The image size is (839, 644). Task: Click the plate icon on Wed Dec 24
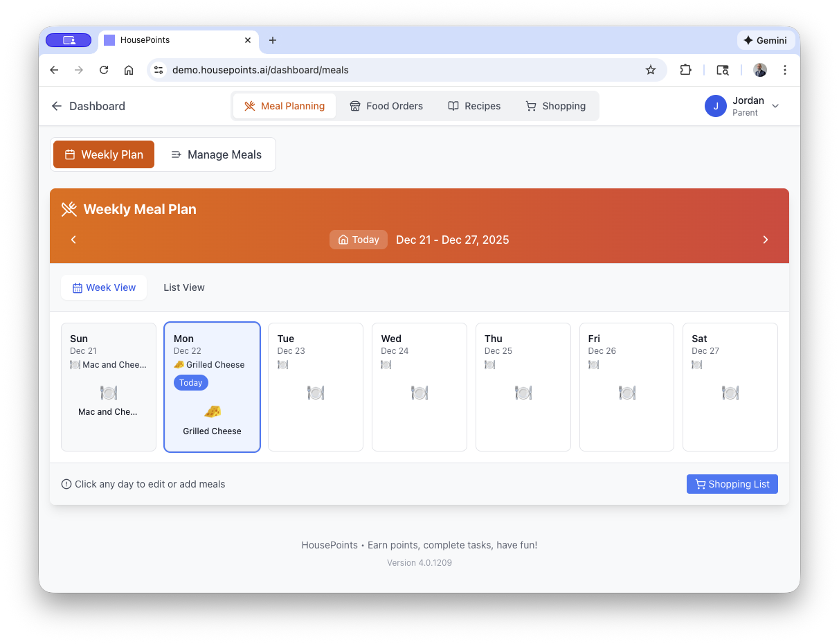(419, 393)
